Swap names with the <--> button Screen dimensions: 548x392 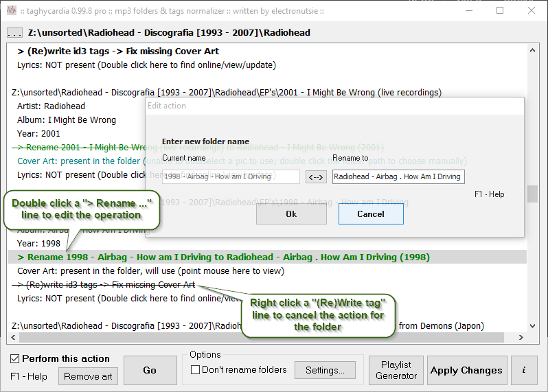[x=316, y=177]
